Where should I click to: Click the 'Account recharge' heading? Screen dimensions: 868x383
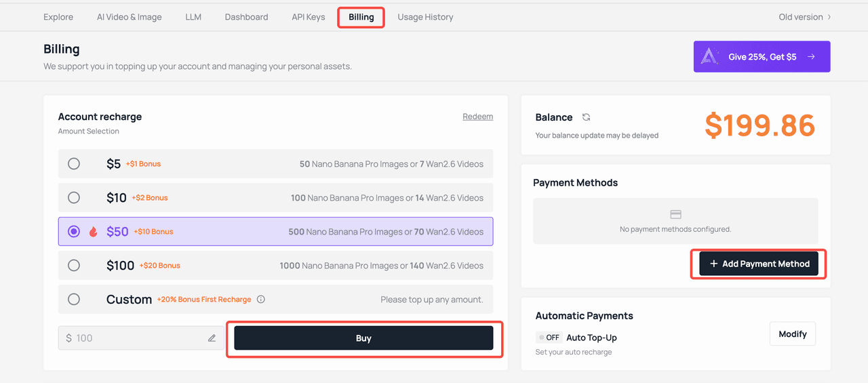100,117
